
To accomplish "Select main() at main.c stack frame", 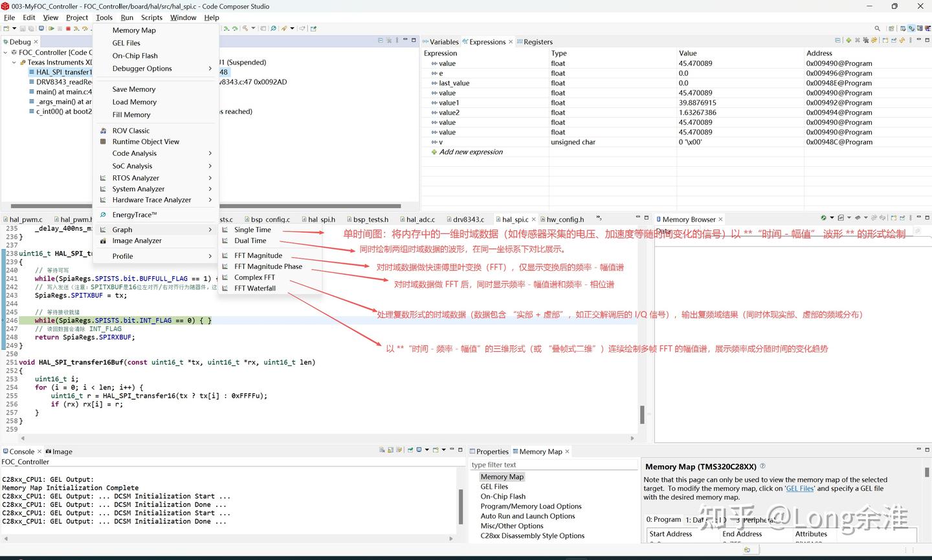I will click(x=60, y=92).
